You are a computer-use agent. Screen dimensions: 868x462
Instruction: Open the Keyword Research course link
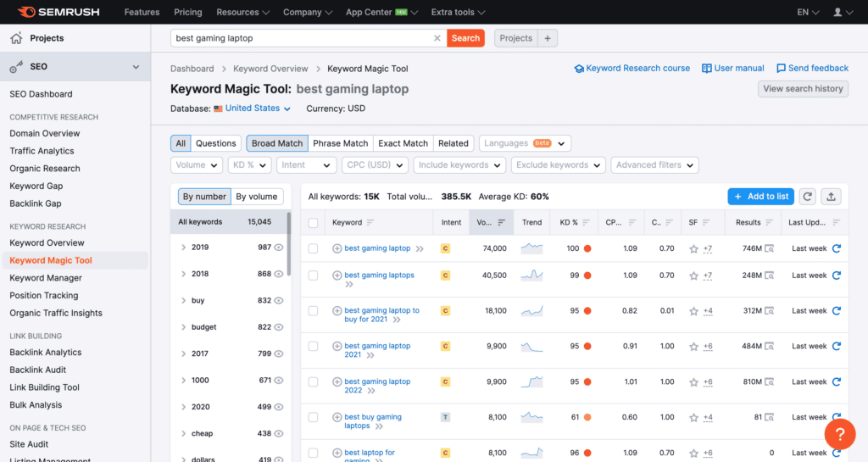pyautogui.click(x=632, y=68)
